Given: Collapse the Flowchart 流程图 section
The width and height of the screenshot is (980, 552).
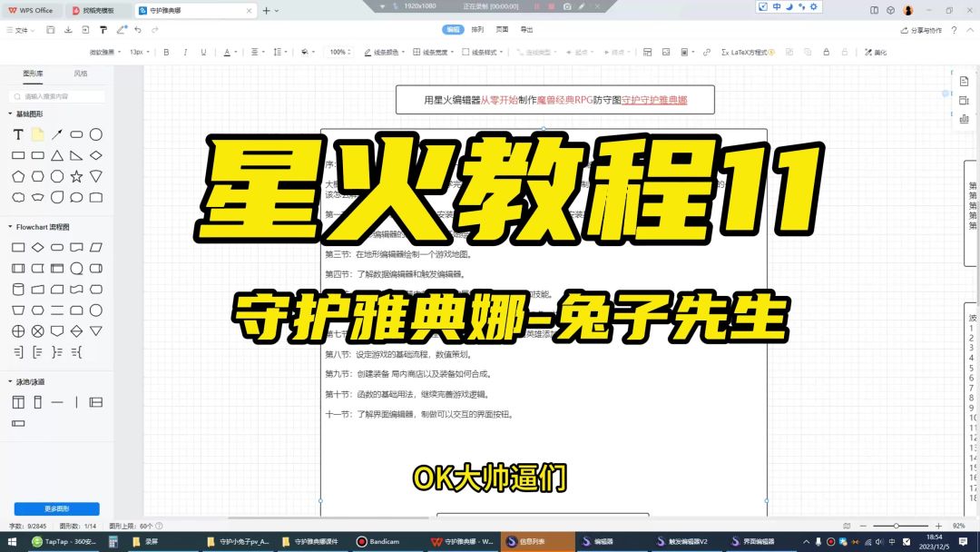Looking at the screenshot, I should tap(10, 227).
